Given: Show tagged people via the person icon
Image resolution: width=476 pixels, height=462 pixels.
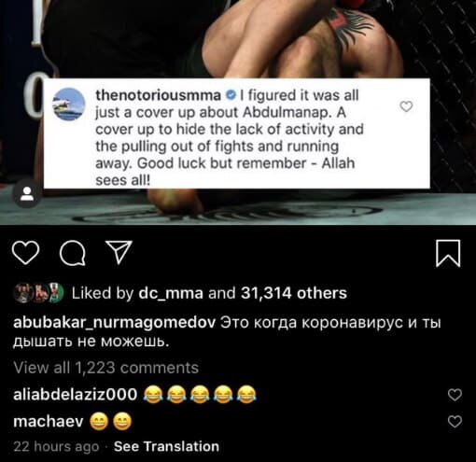Looking at the screenshot, I should [x=27, y=194].
